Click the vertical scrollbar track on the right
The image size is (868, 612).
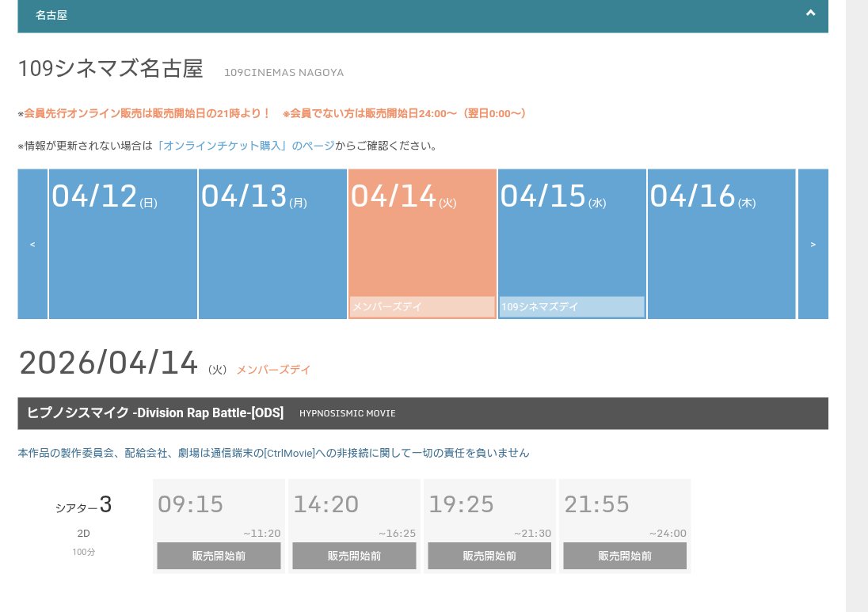click(856, 306)
